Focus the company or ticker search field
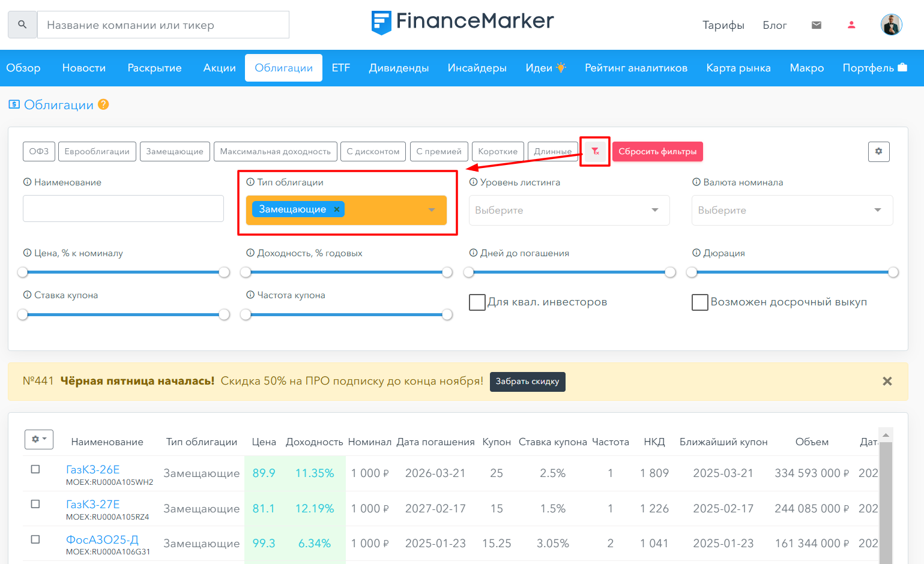 163,25
